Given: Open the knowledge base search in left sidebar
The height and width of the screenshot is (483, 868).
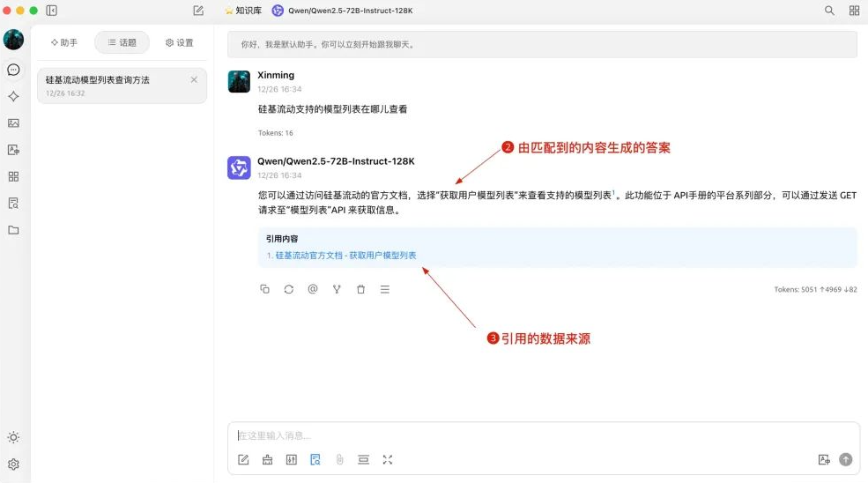Looking at the screenshot, I should click(13, 203).
